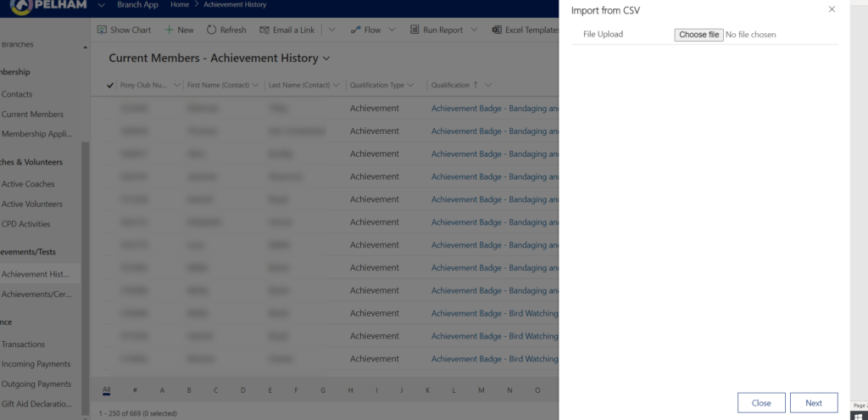Expand the Email a Link split-button arrow

(331, 30)
